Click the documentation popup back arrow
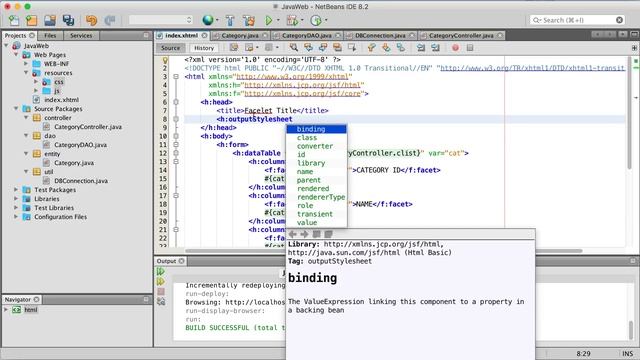This screenshot has width=640, height=360. tap(292, 234)
